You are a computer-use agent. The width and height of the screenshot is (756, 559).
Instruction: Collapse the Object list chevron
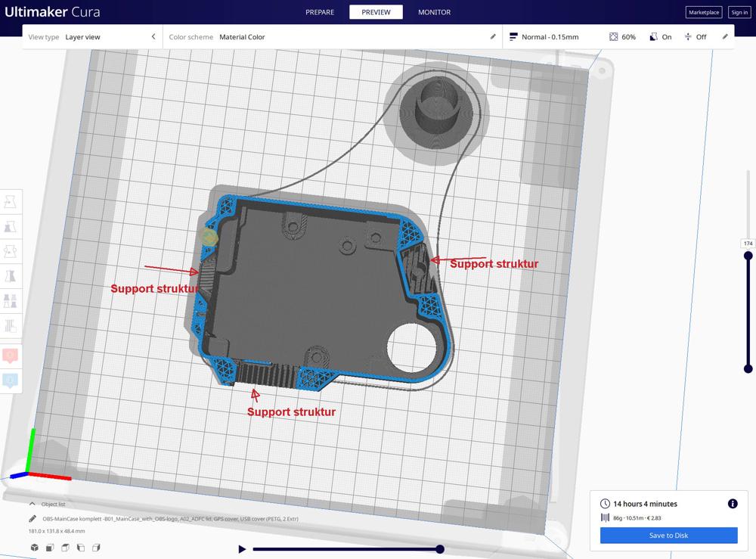coord(33,504)
